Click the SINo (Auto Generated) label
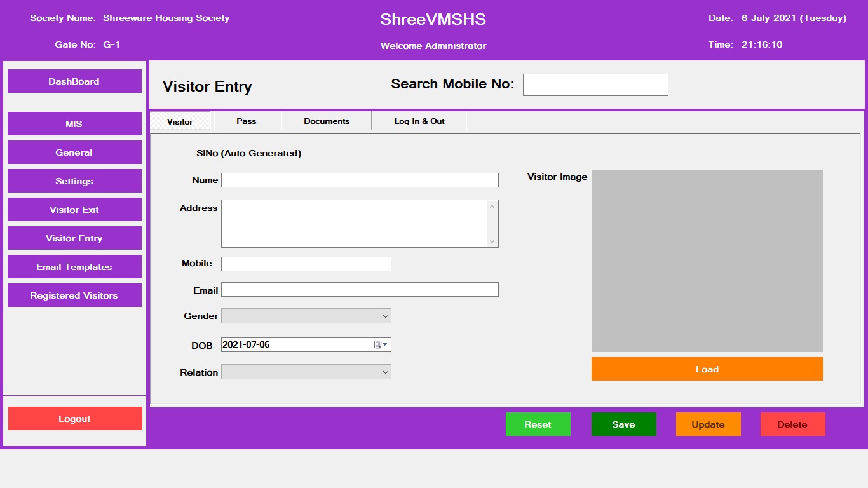Screen dimensions: 868x488 pyautogui.click(x=249, y=153)
